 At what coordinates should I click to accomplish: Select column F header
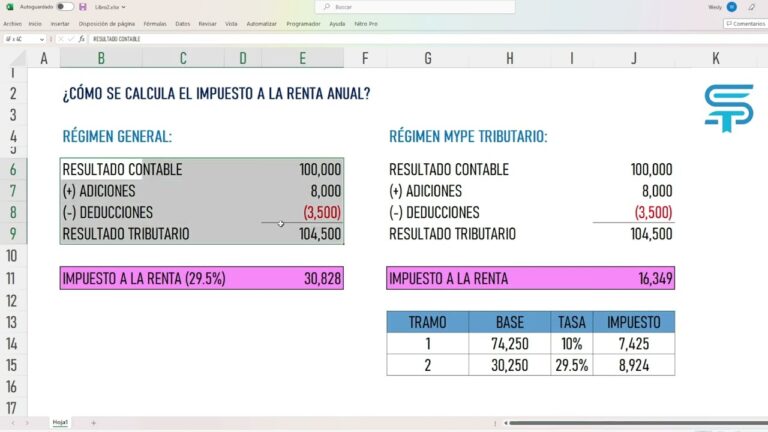[x=365, y=58]
